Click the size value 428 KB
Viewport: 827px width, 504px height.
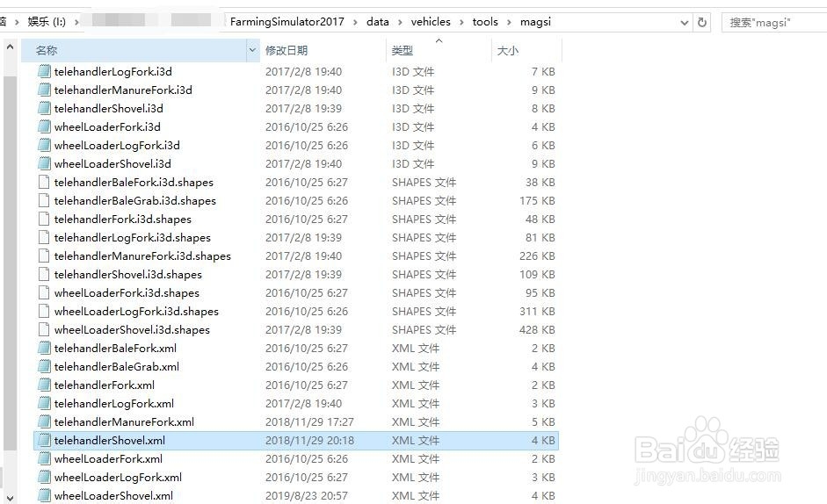click(x=537, y=329)
